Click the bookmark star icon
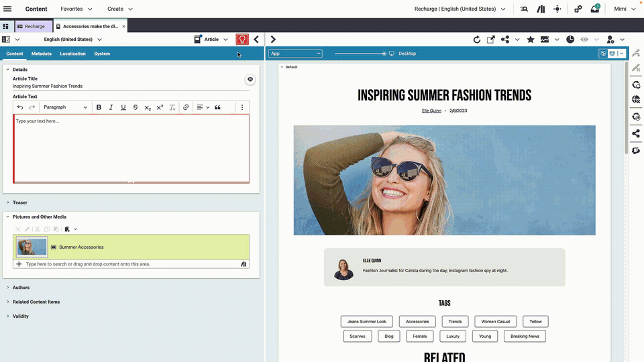Image resolution: width=644 pixels, height=362 pixels. (531, 40)
